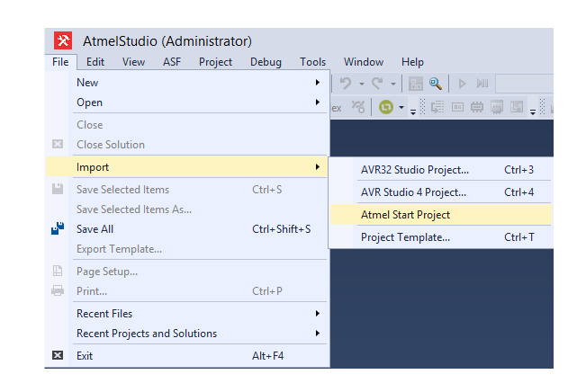Choose Exit from the File menu
This screenshot has width=586, height=392.
(x=85, y=356)
